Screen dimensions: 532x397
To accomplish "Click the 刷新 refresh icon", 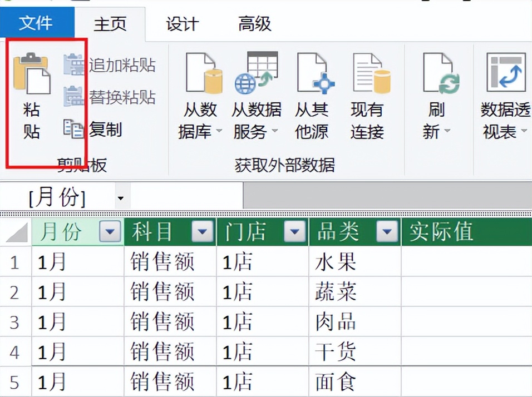I will pyautogui.click(x=441, y=73).
